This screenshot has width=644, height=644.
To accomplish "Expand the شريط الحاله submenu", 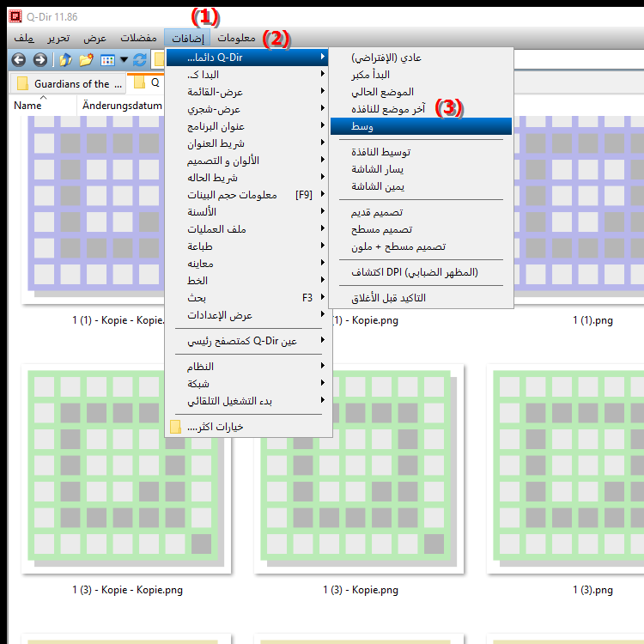I will click(247, 178).
